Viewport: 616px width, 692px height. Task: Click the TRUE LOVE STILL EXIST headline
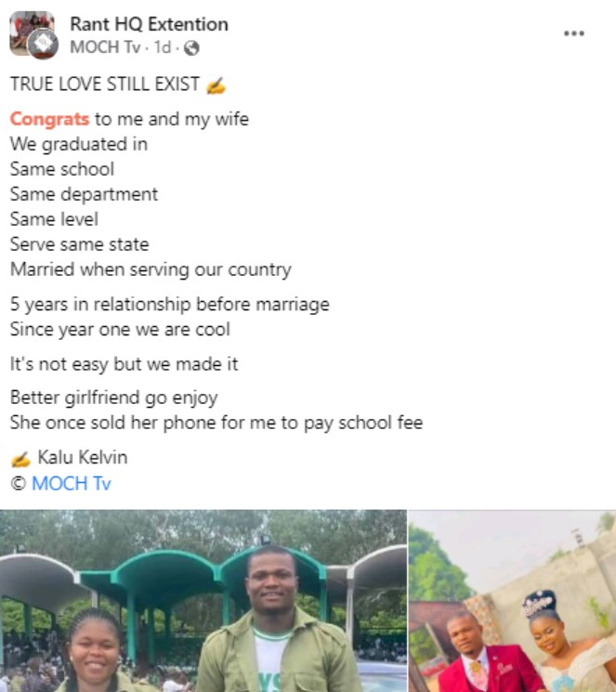pos(105,85)
